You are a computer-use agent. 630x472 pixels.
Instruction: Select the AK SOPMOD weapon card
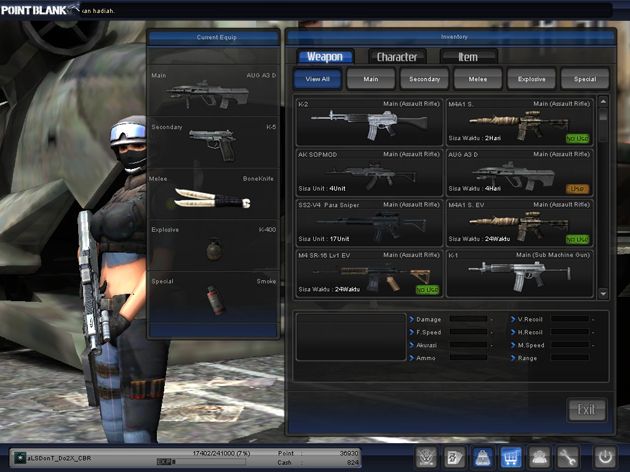click(369, 173)
